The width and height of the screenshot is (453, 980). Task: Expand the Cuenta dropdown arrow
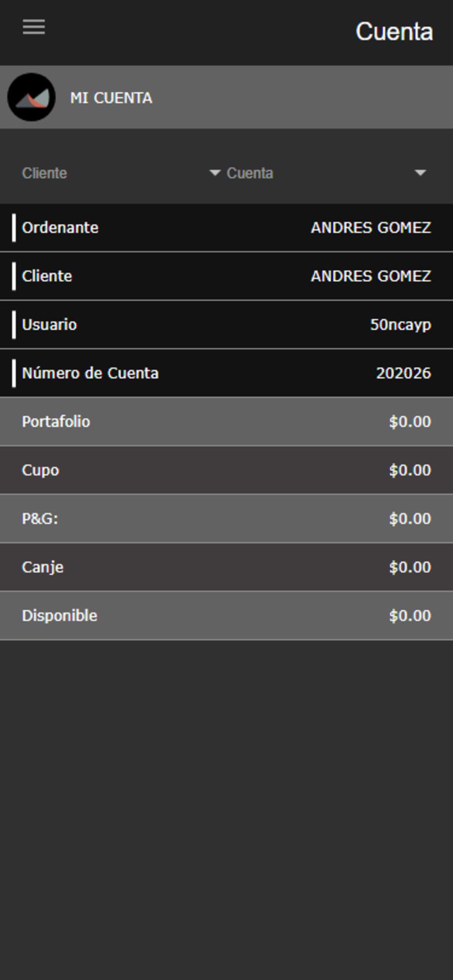coord(420,172)
